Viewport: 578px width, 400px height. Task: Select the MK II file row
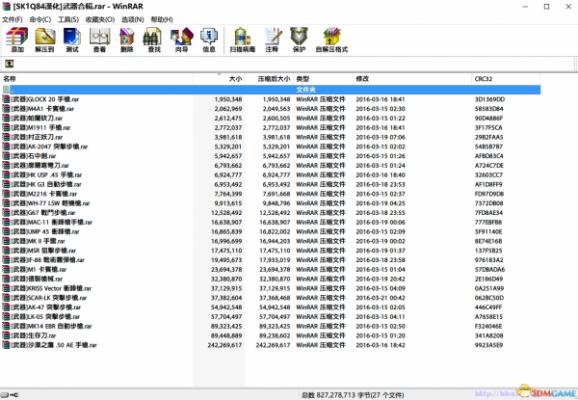[x=271, y=241]
